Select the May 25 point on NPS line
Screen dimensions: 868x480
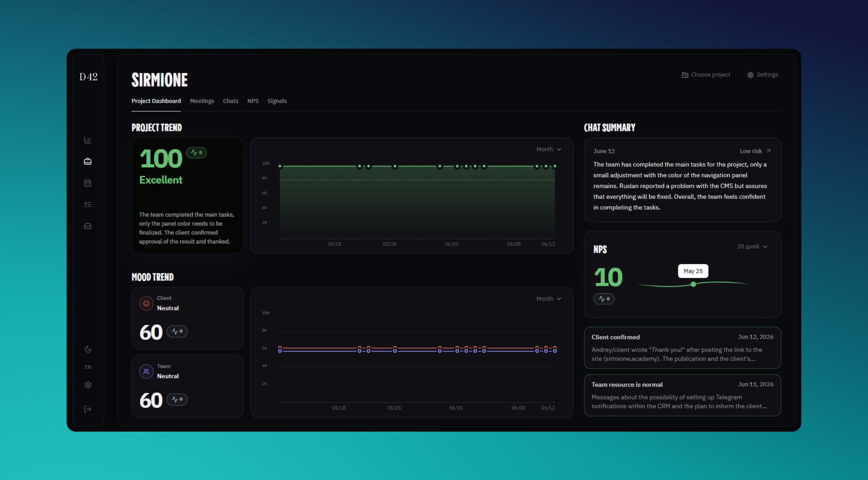tap(693, 284)
